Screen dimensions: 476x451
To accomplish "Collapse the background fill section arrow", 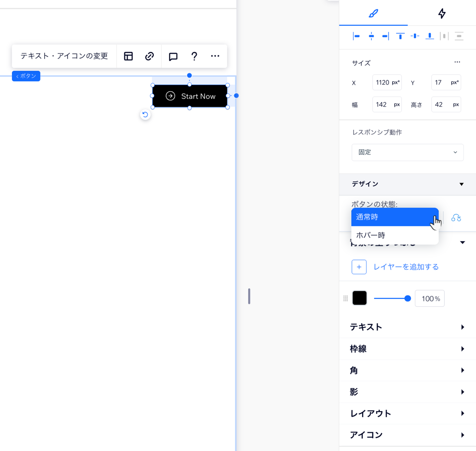I will click(462, 242).
